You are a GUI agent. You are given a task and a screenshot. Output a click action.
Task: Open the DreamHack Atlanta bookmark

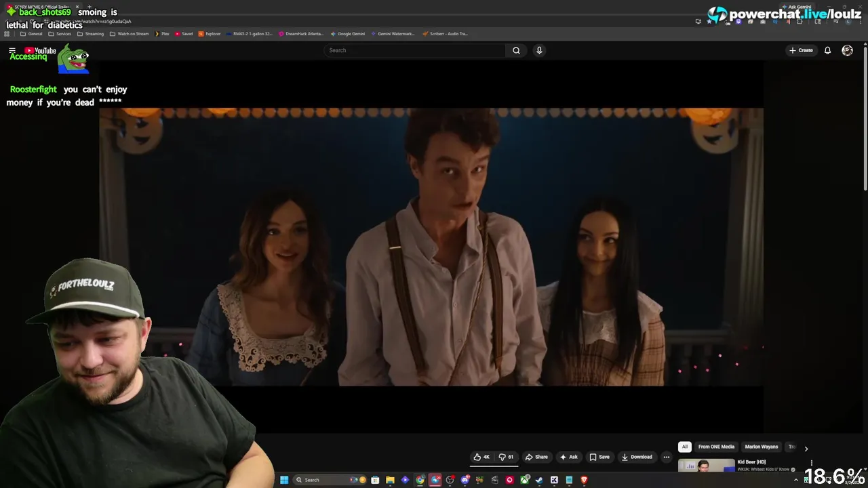301,34
